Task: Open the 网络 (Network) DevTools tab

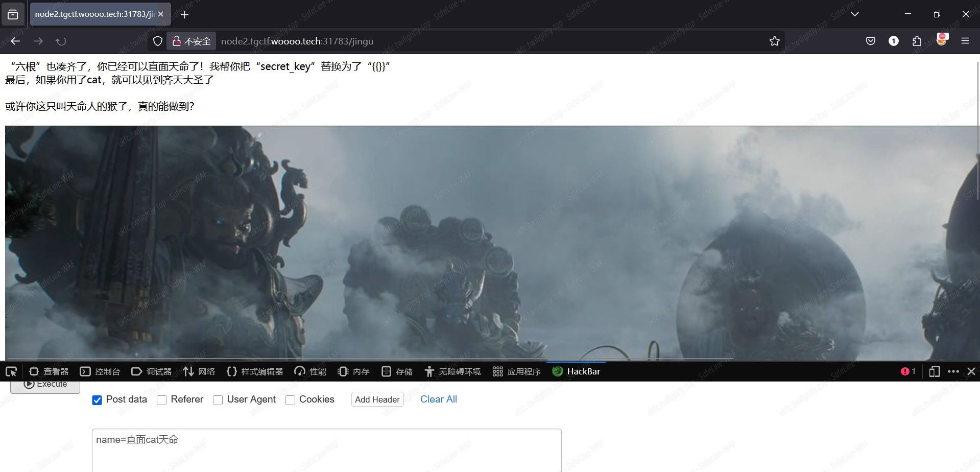Action: 199,371
